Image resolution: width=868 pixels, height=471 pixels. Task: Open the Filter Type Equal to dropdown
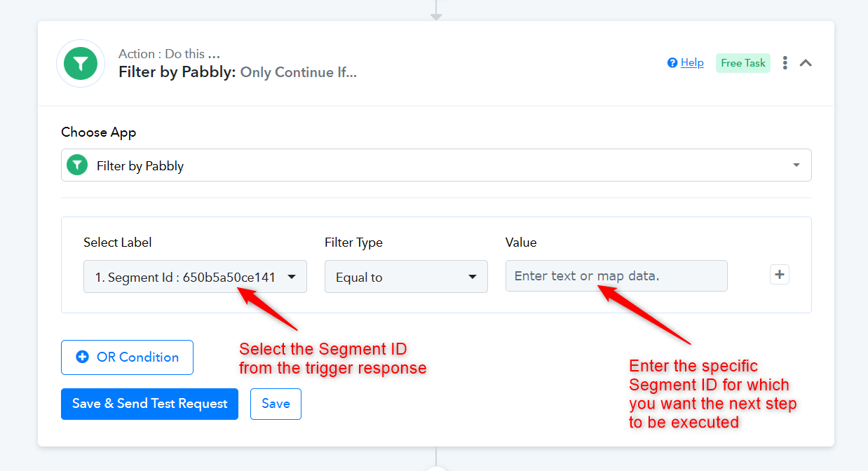click(x=406, y=277)
